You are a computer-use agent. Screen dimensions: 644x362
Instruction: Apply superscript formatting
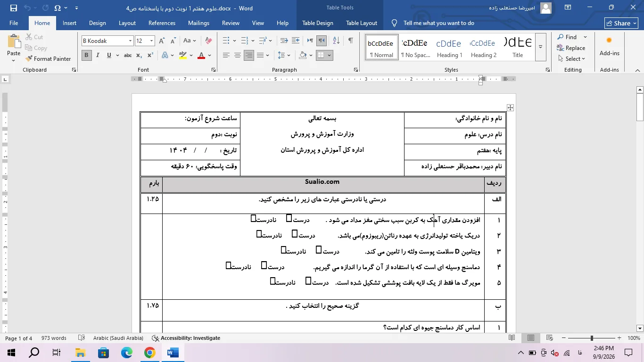[150, 55]
